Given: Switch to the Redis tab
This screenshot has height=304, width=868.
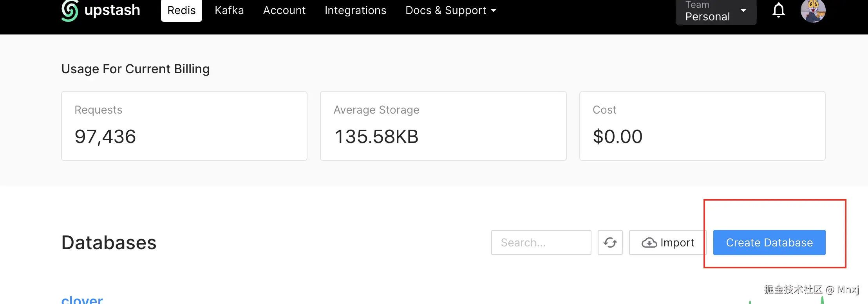Looking at the screenshot, I should tap(181, 11).
